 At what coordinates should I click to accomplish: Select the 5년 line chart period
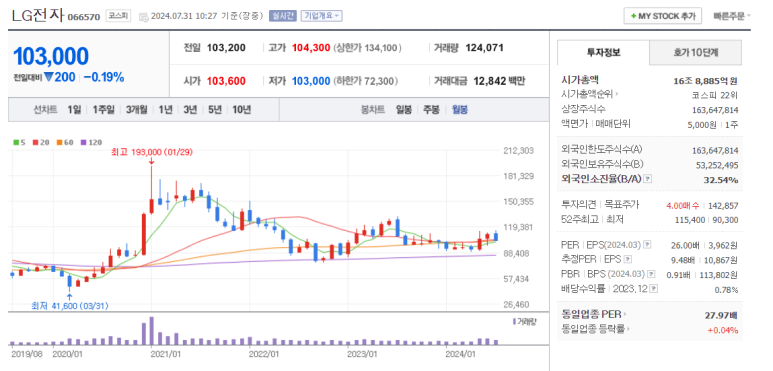214,109
